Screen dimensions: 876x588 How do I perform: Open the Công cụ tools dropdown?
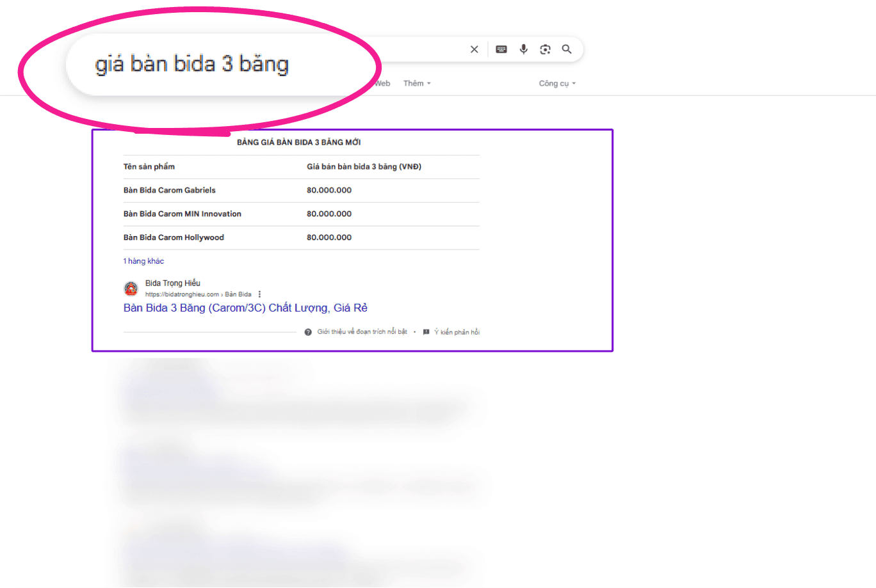(557, 83)
